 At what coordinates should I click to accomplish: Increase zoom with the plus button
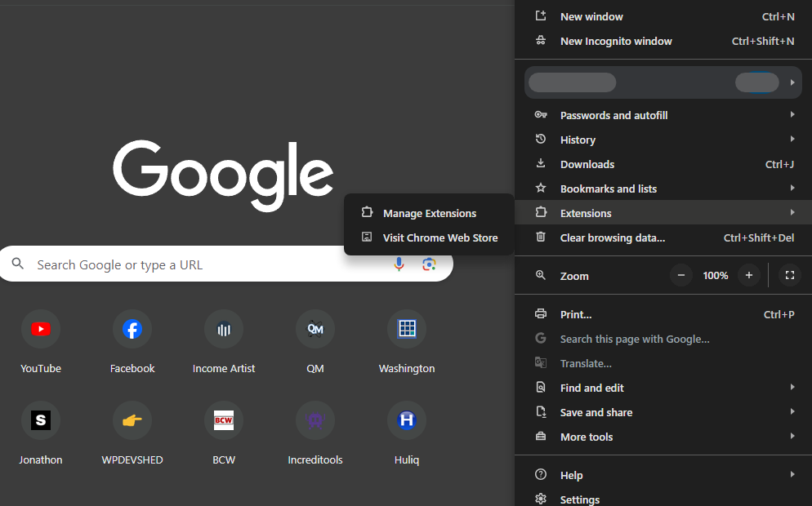(749, 275)
